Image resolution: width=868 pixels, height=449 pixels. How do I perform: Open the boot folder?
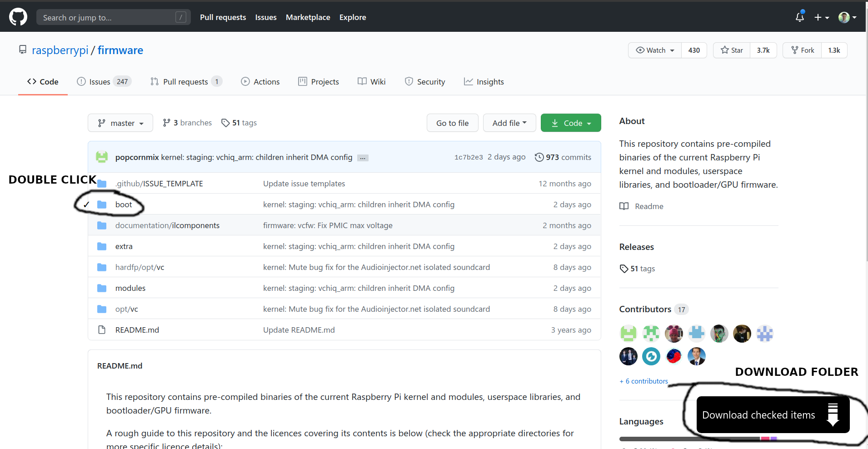[x=124, y=205]
